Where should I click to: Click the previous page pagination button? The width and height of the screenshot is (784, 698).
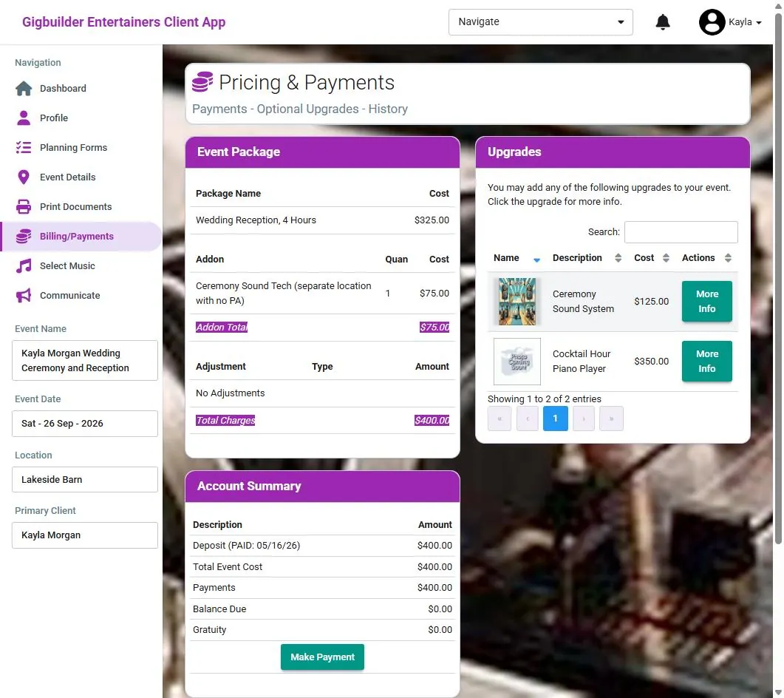click(x=527, y=419)
